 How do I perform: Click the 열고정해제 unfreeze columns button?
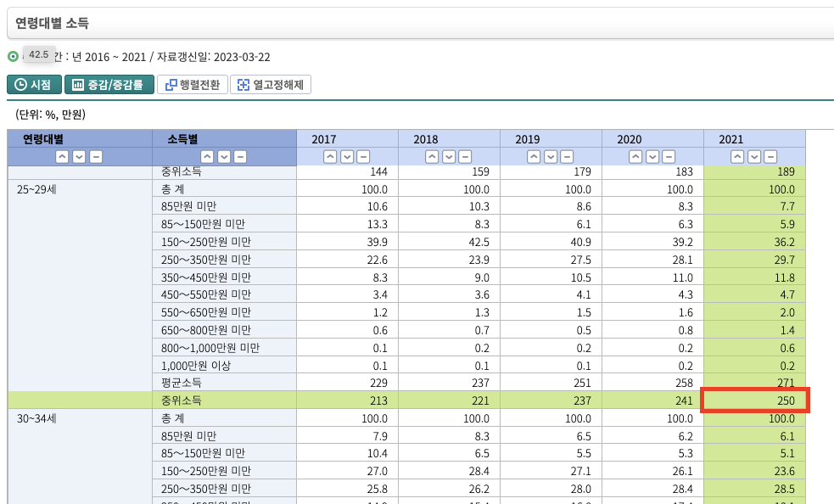click(271, 85)
